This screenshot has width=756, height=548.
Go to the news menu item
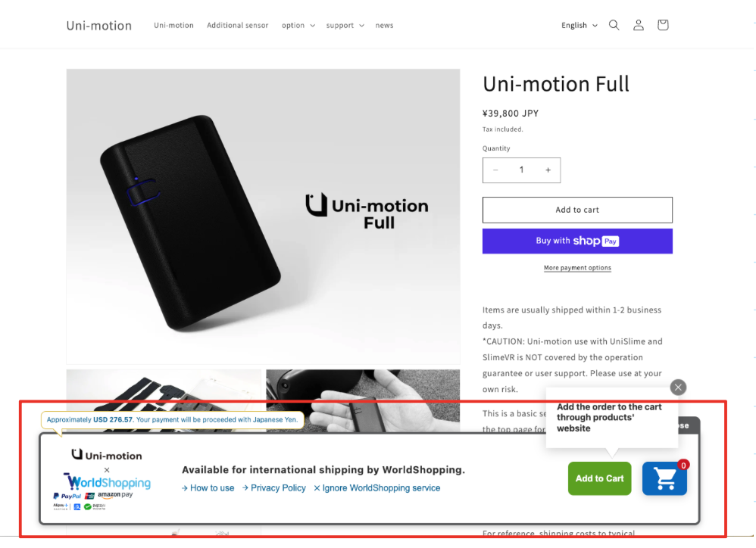[384, 26]
